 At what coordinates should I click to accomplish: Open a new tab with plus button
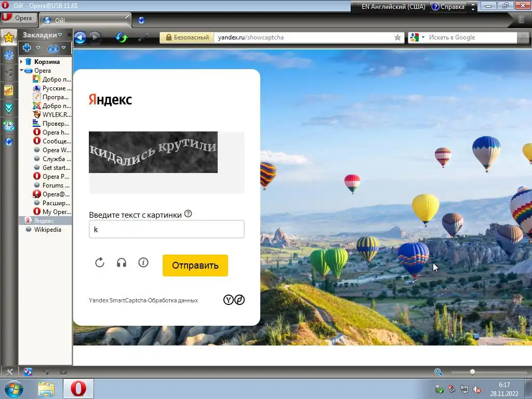(x=141, y=20)
